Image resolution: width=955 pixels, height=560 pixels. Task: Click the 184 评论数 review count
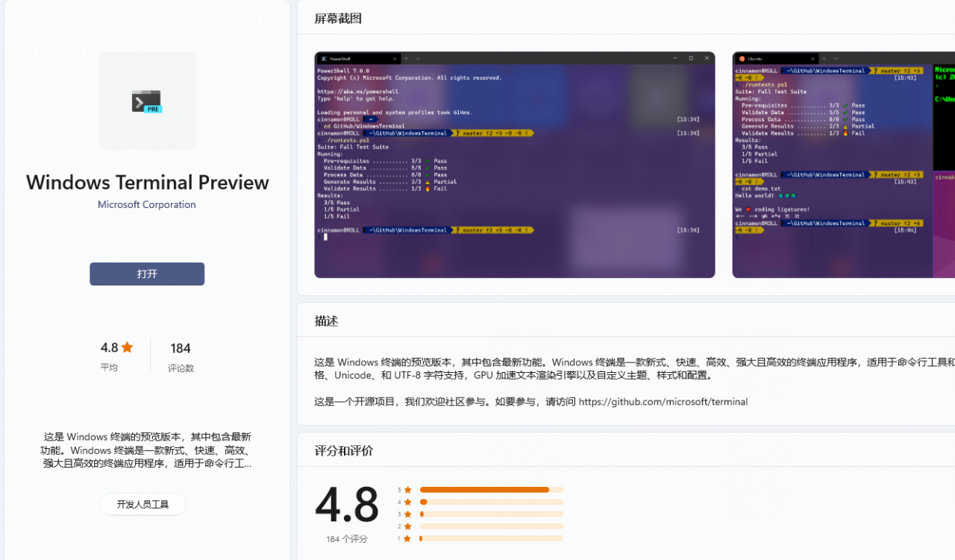pos(181,356)
